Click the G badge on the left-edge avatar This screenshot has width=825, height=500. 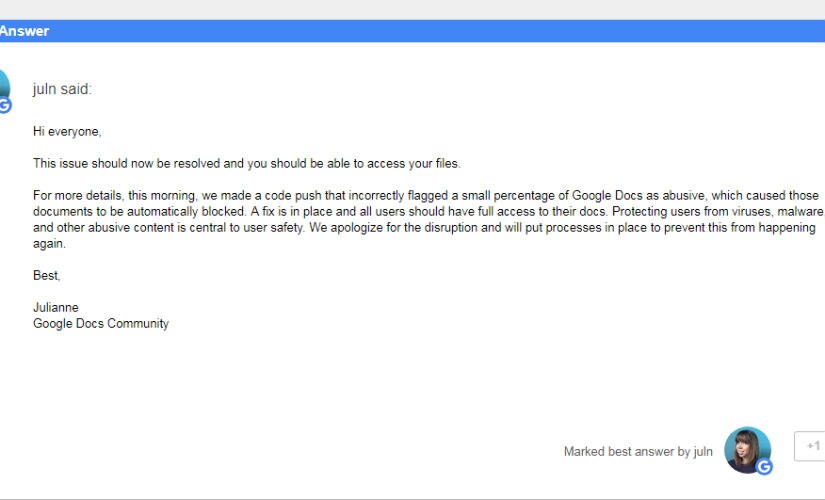coord(5,105)
